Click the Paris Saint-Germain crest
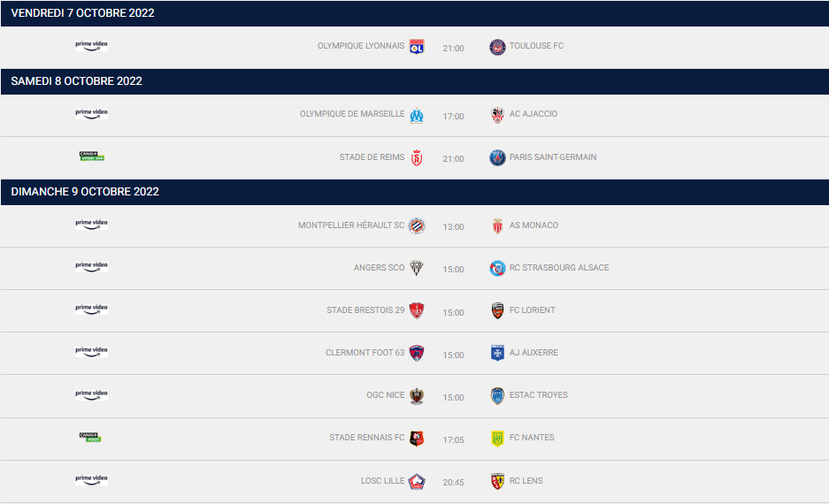This screenshot has height=504, width=829. [497, 158]
